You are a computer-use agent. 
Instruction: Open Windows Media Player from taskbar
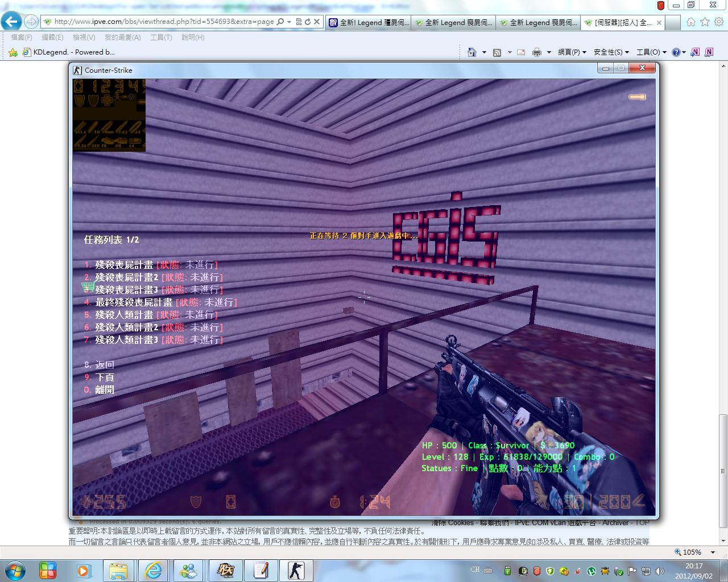pos(83,570)
